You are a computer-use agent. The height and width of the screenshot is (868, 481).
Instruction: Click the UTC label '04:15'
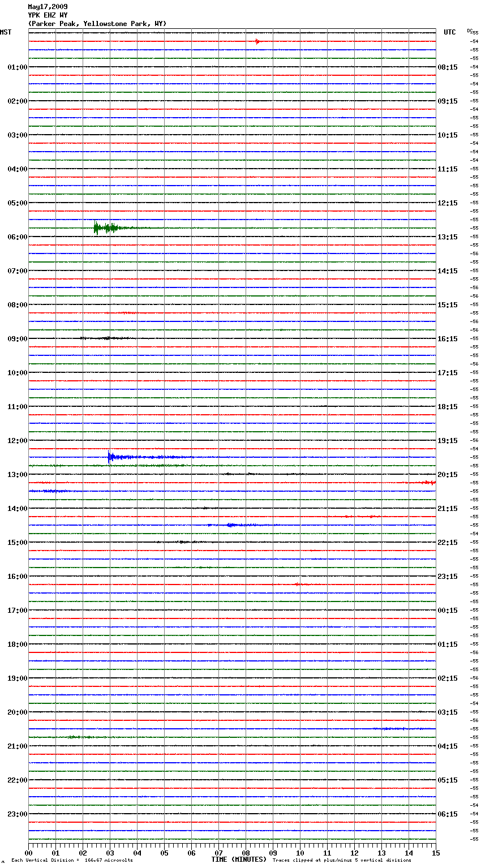point(448,746)
